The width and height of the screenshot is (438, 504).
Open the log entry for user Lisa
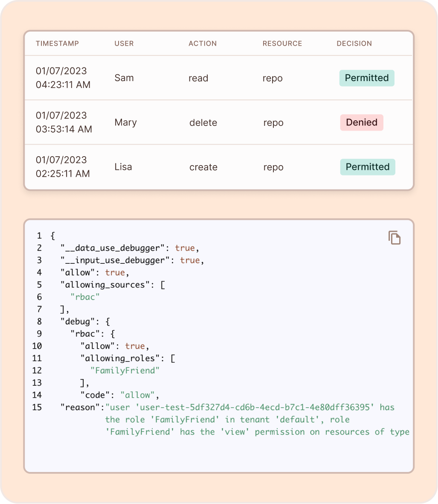(x=123, y=167)
